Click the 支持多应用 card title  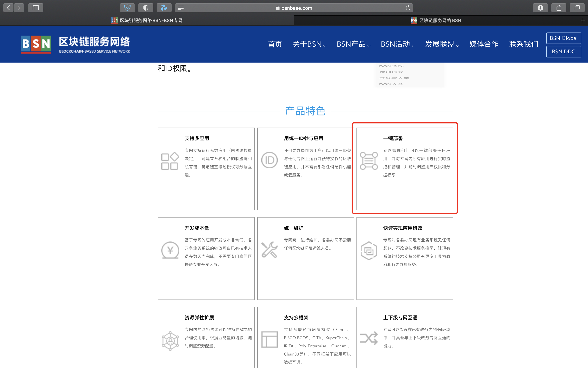(x=197, y=138)
